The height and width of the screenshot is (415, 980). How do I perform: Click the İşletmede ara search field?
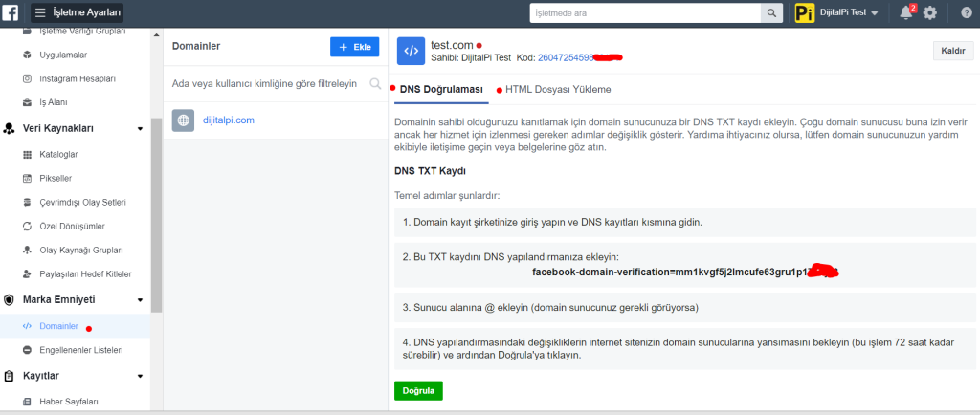point(645,13)
